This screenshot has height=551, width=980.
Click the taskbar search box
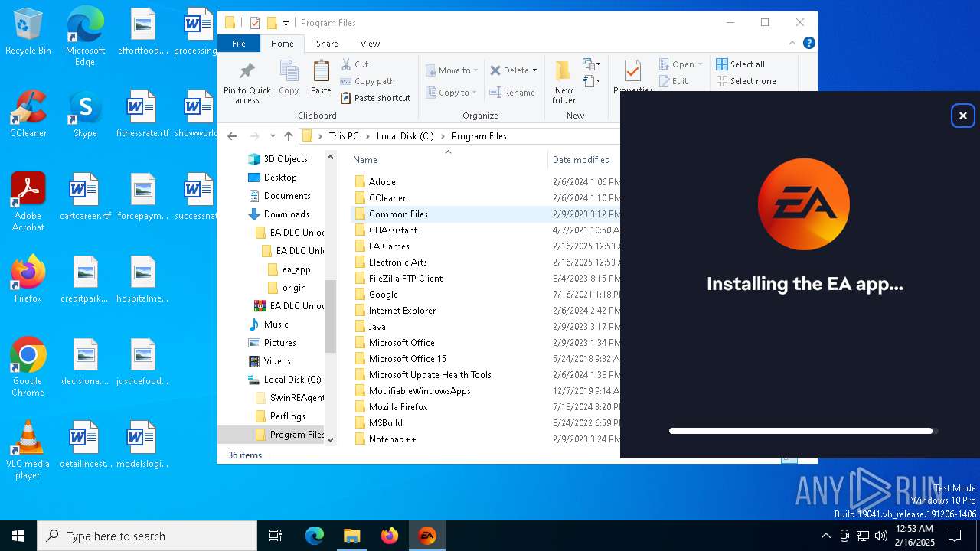147,536
